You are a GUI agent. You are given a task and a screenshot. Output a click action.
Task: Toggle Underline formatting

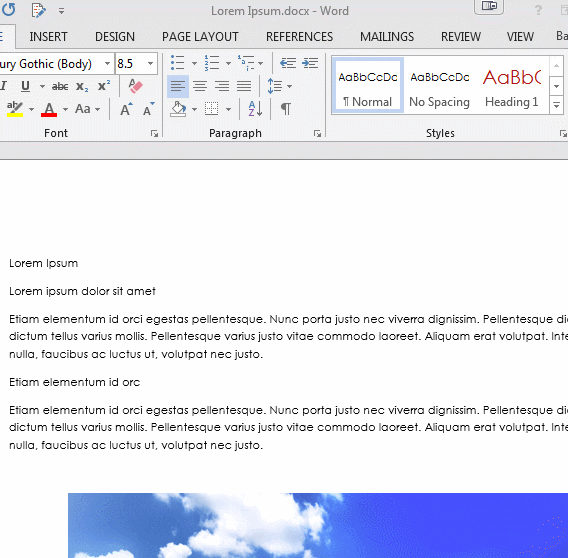(25, 86)
